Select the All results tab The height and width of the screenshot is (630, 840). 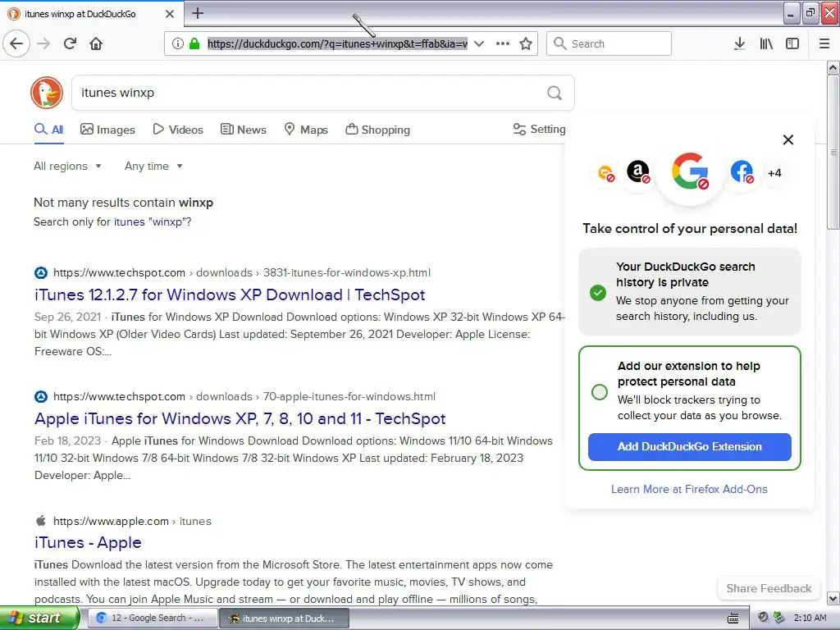[48, 130]
